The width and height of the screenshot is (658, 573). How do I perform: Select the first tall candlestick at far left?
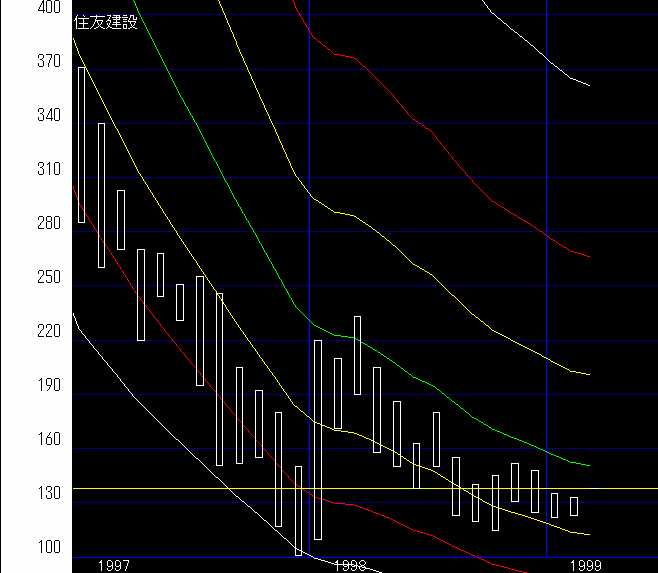tap(82, 145)
